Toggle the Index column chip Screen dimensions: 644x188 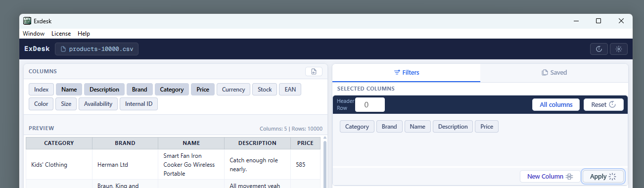point(42,90)
